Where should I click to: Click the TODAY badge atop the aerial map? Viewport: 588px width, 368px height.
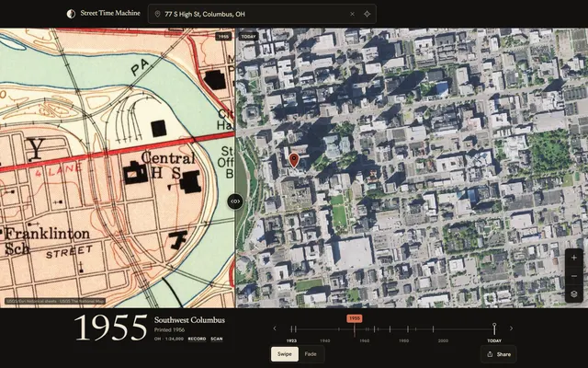coord(248,37)
